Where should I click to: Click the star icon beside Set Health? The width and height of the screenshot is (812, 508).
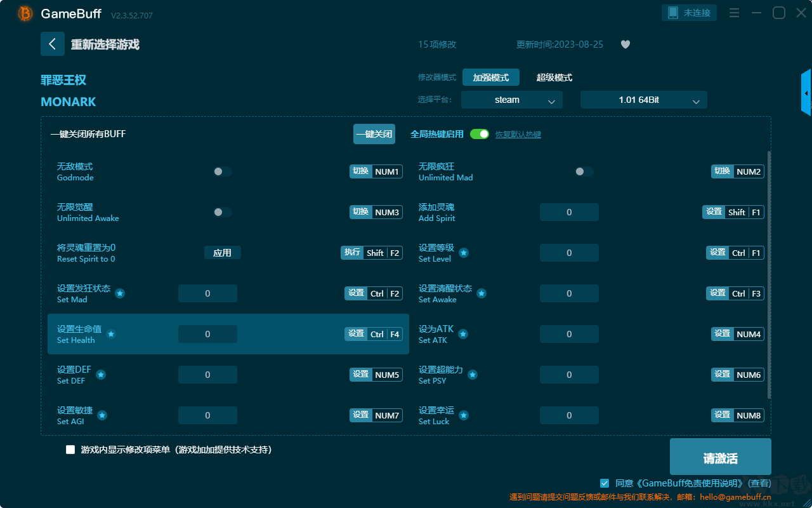coord(111,334)
